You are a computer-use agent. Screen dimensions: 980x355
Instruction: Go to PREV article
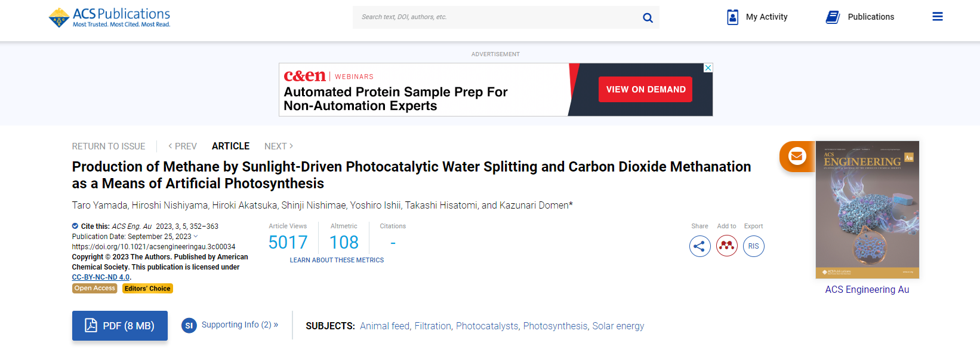pyautogui.click(x=183, y=146)
